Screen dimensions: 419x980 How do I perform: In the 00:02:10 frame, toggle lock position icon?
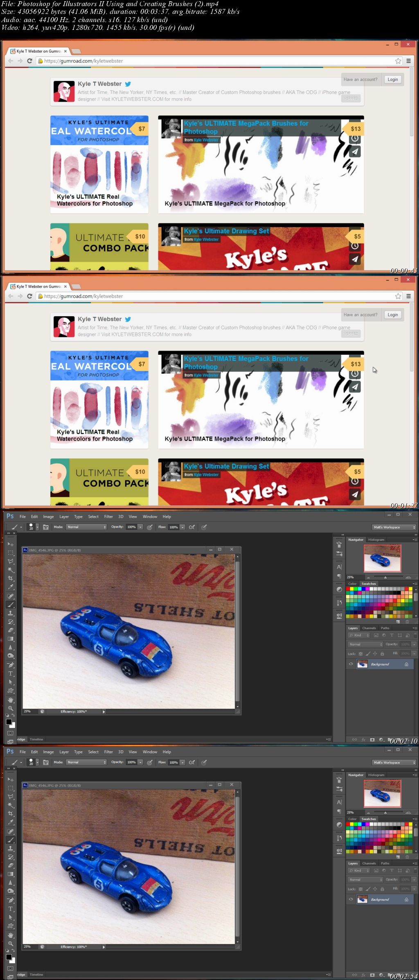tap(375, 653)
